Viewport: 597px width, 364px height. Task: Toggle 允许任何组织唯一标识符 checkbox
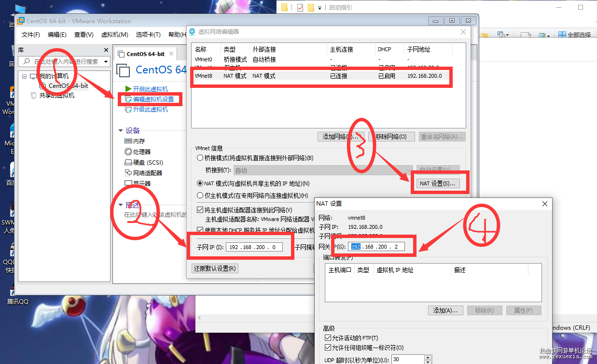pos(328,348)
